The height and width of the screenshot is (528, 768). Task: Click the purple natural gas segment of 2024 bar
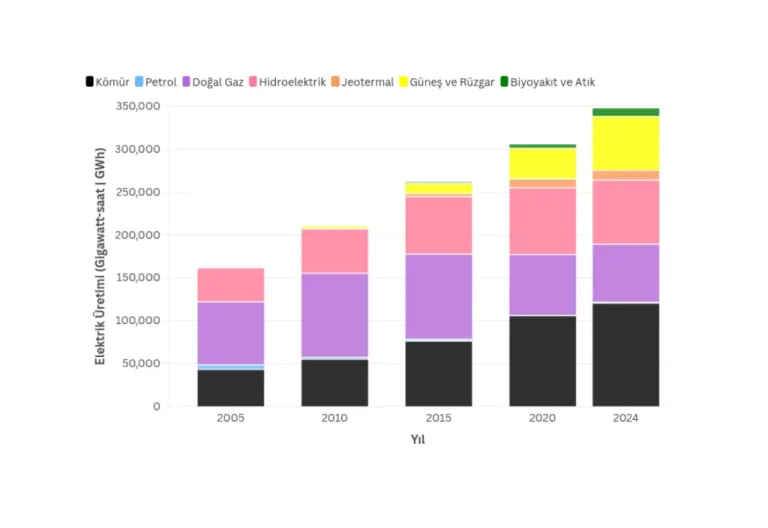[626, 273]
